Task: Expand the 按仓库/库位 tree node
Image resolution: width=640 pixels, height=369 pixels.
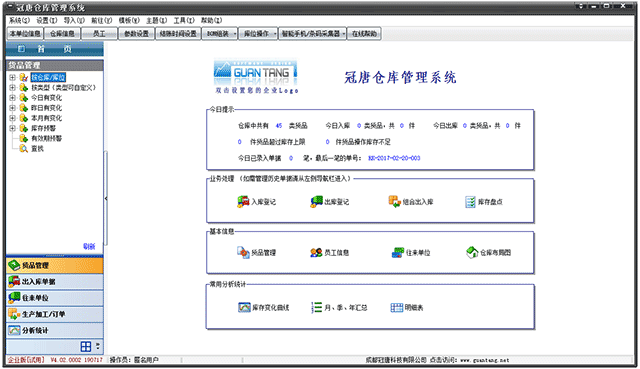Action: (x=12, y=77)
